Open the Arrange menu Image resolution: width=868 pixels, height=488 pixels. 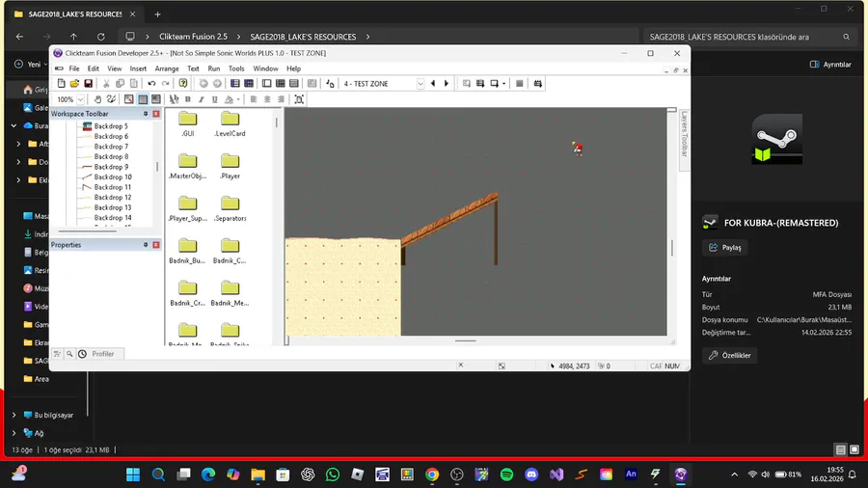[x=167, y=68]
